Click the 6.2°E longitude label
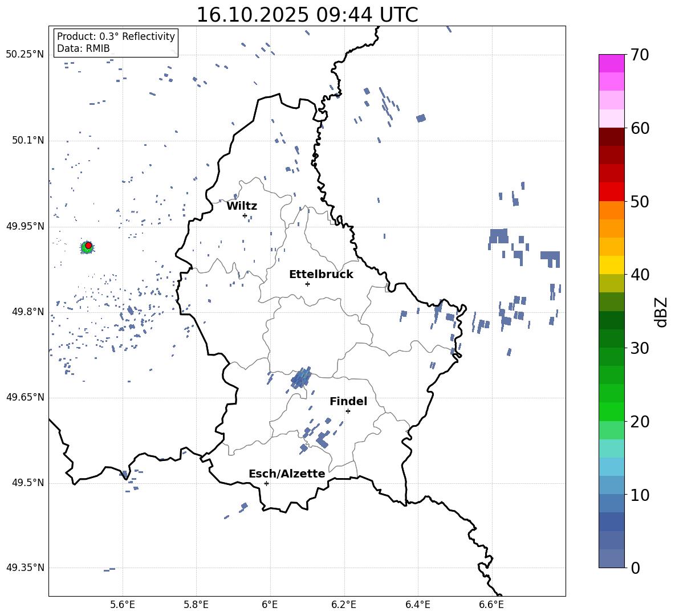 [344, 605]
